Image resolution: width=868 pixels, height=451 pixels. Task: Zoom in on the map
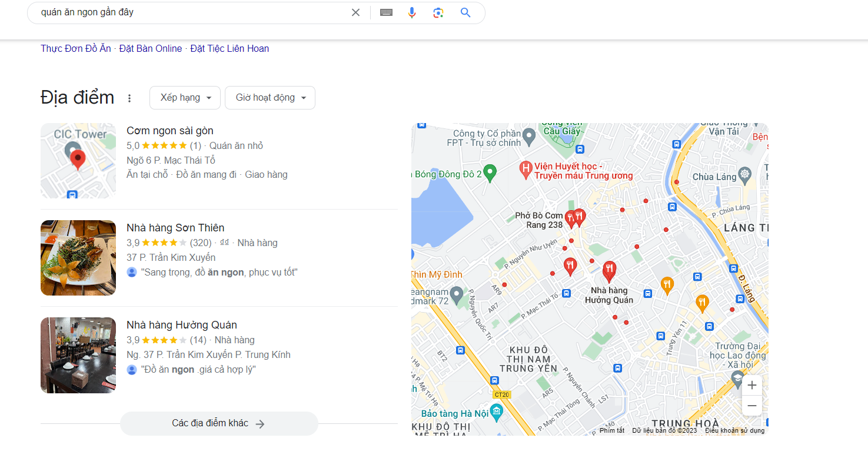point(752,386)
